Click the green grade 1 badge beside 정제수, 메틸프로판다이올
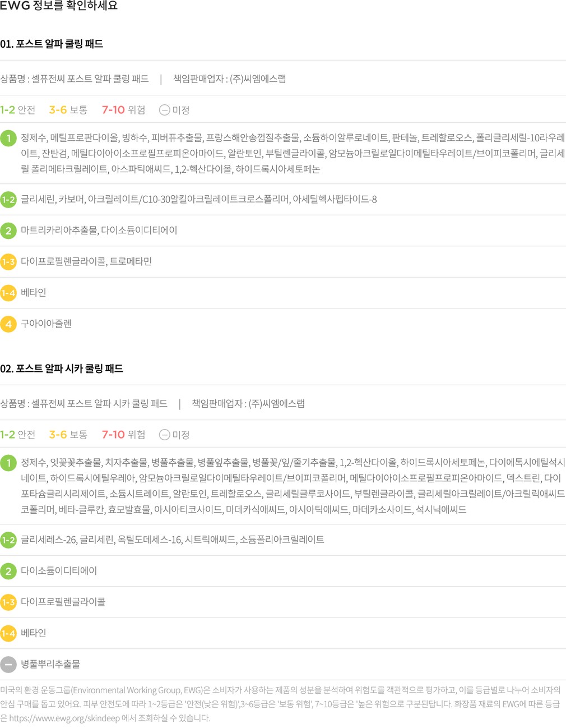 8,138
